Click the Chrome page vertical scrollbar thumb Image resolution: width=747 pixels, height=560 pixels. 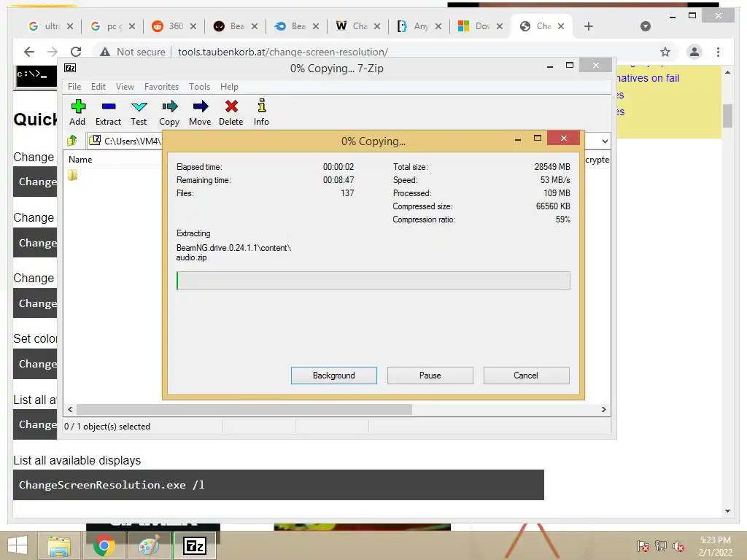click(727, 116)
